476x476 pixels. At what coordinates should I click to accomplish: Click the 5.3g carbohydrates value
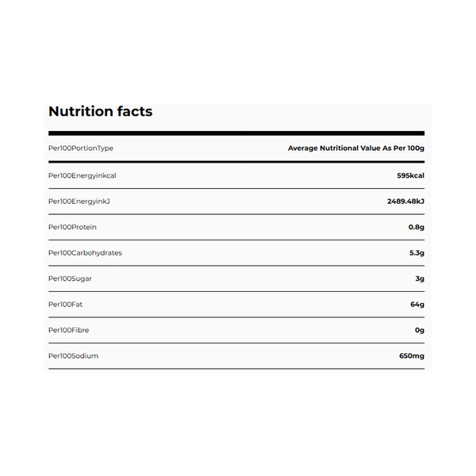click(x=416, y=252)
